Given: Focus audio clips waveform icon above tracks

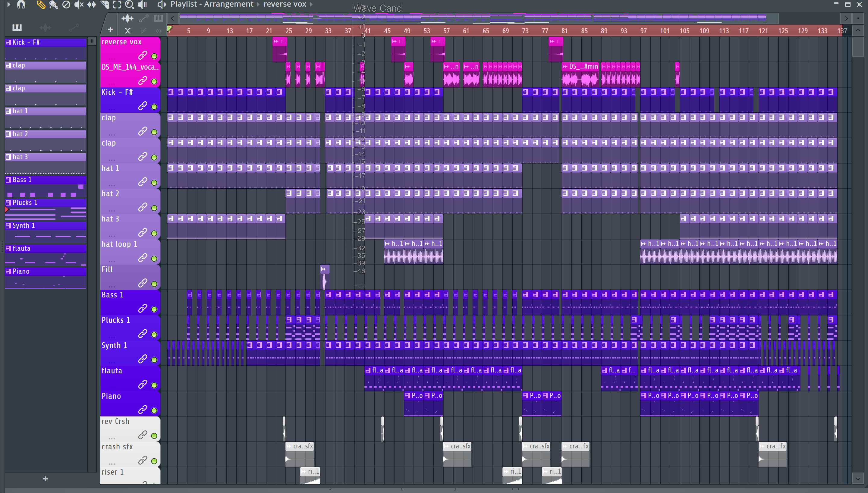Looking at the screenshot, I should (127, 18).
